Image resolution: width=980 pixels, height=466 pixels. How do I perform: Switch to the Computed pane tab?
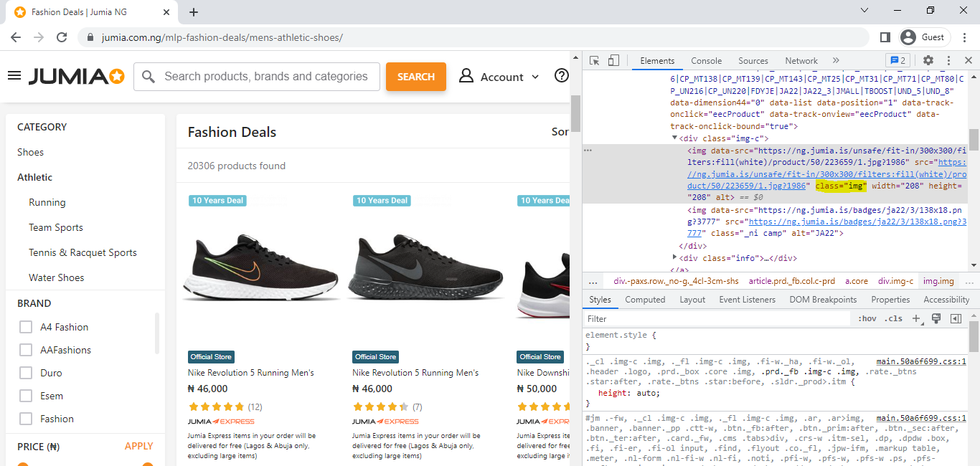(645, 300)
